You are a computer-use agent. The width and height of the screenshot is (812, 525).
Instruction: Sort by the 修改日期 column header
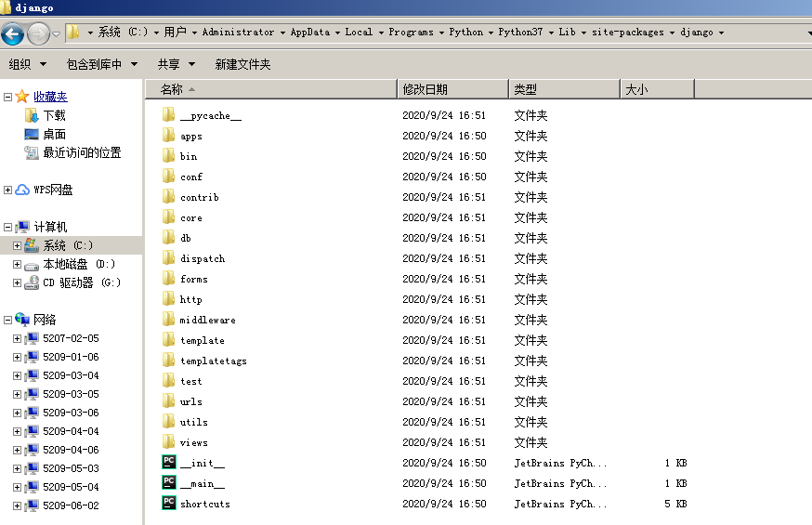click(x=453, y=89)
